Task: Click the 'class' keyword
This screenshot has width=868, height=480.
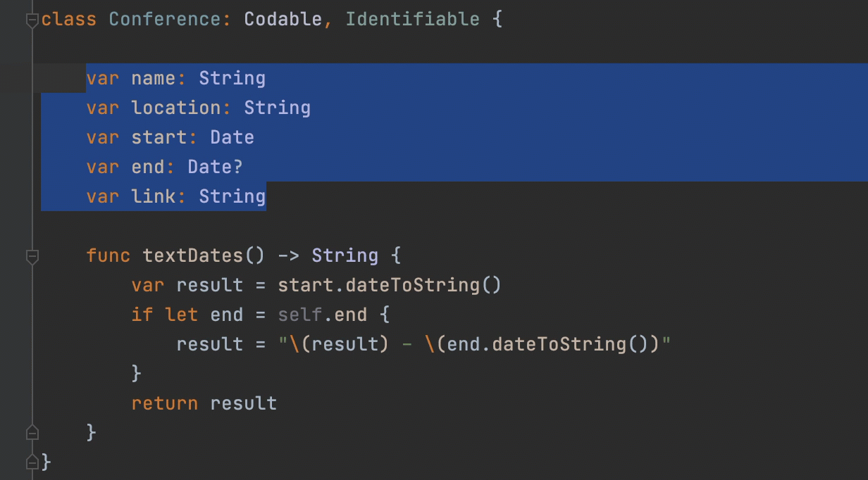Action: click(68, 19)
